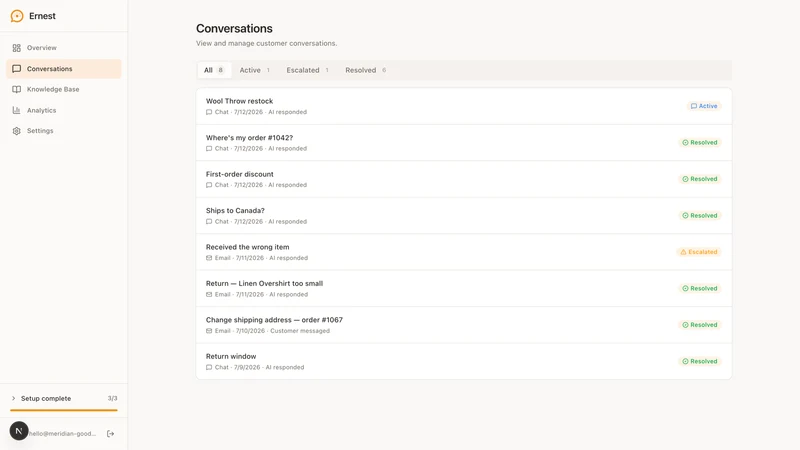The width and height of the screenshot is (800, 450).
Task: Click Resolved badge on Linen Overshirt return
Action: click(x=699, y=288)
